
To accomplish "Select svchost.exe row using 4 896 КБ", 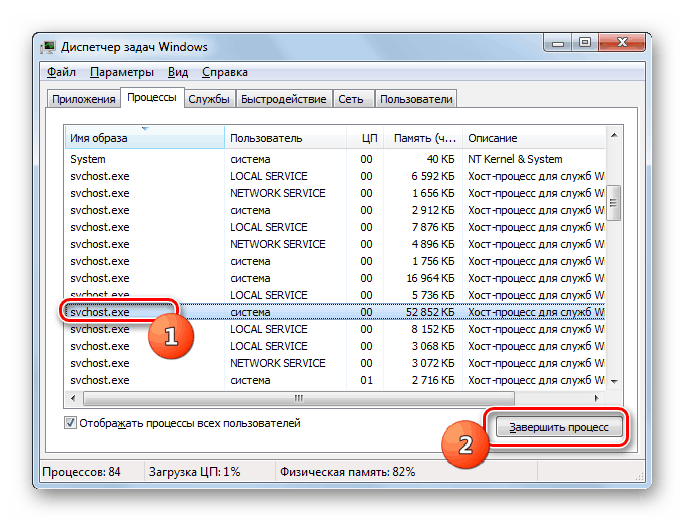I will click(x=335, y=244).
